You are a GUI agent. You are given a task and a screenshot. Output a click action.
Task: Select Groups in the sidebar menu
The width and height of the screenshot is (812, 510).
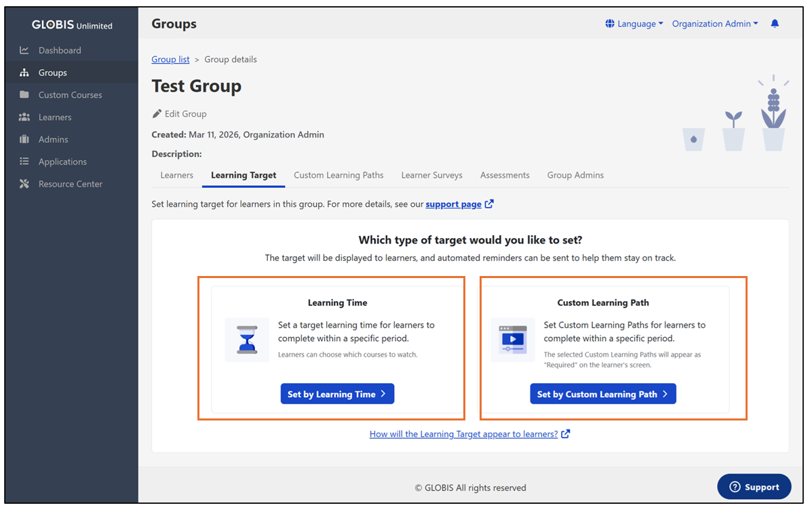pos(71,73)
